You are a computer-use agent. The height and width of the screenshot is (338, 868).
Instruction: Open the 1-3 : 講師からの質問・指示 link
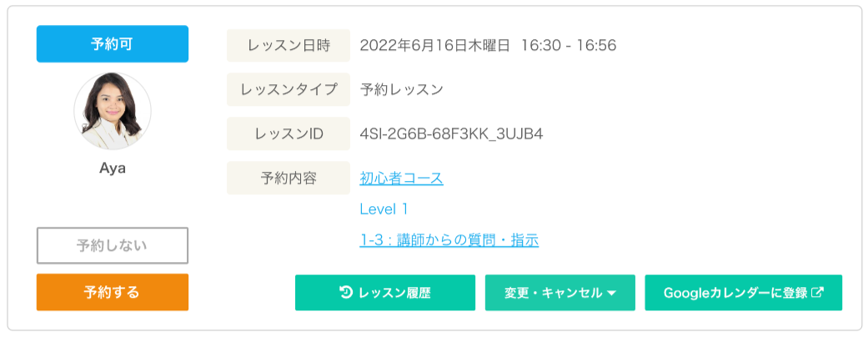pyautogui.click(x=449, y=240)
